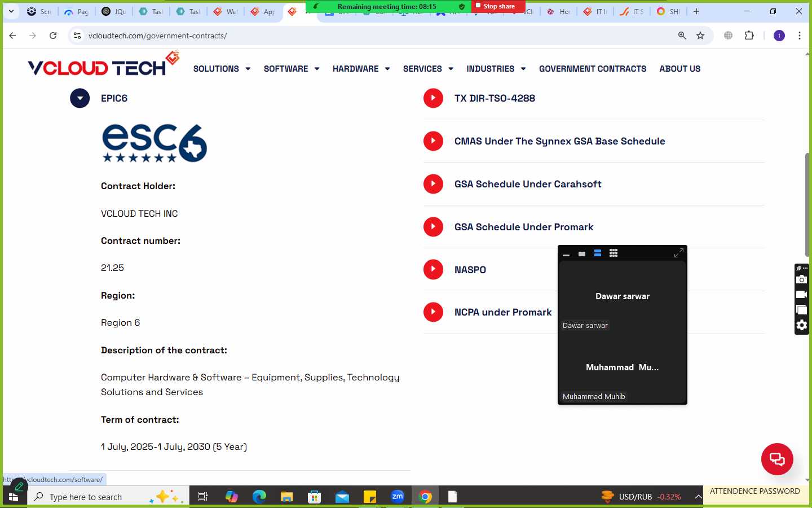Image resolution: width=812 pixels, height=508 pixels.
Task: Switch to the App tab
Action: click(263, 11)
